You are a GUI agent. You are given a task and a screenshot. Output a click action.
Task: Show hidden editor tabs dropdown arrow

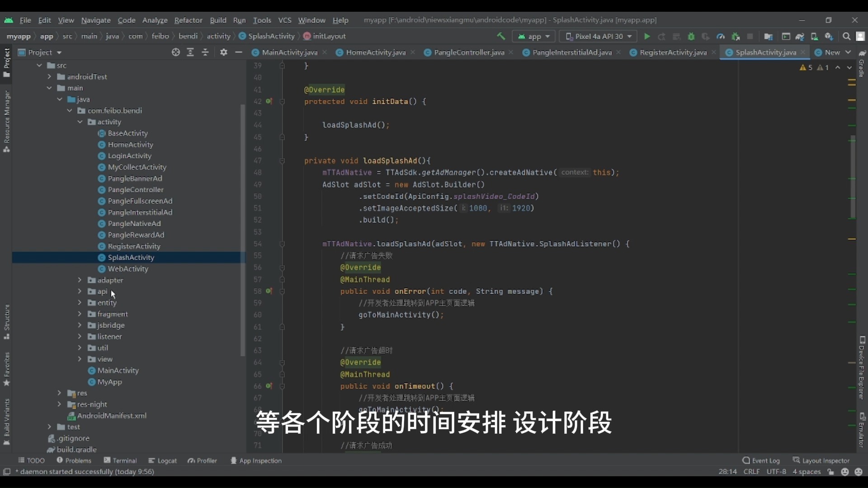coord(848,52)
